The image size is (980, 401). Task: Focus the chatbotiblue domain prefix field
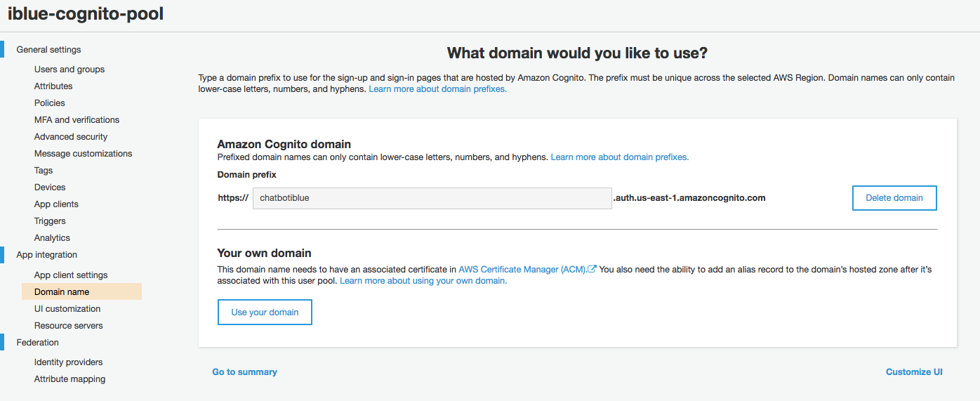coord(432,198)
